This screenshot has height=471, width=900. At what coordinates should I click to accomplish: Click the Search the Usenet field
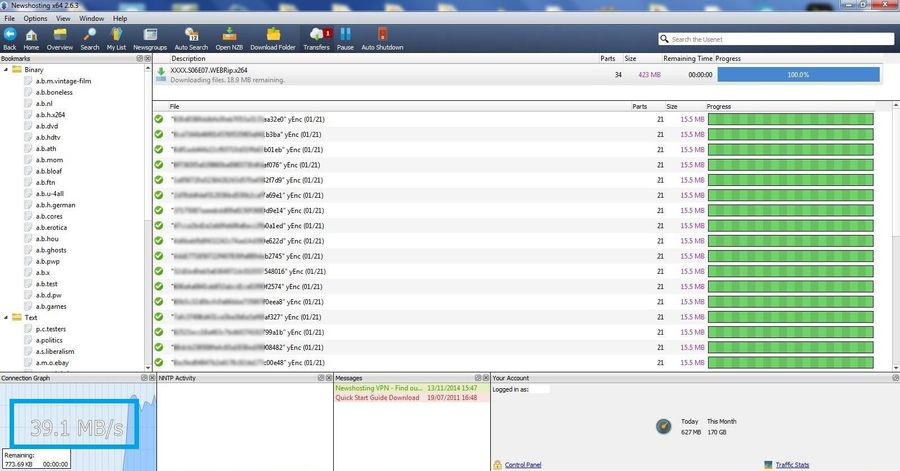point(775,39)
